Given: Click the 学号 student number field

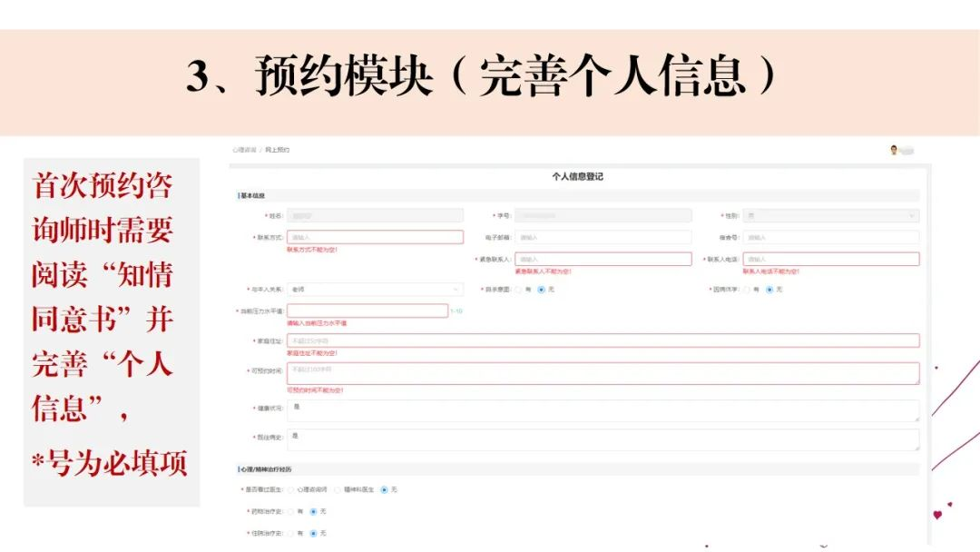Looking at the screenshot, I should 603,216.
